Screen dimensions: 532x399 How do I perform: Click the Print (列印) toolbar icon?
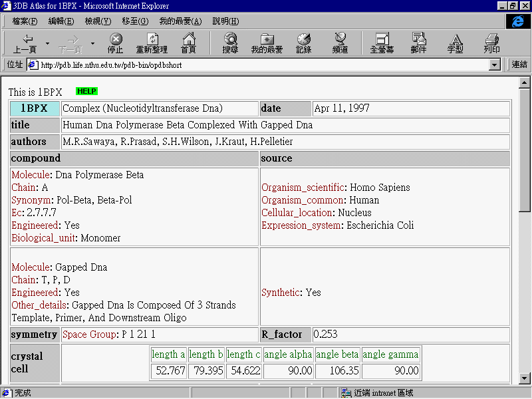tap(491, 43)
